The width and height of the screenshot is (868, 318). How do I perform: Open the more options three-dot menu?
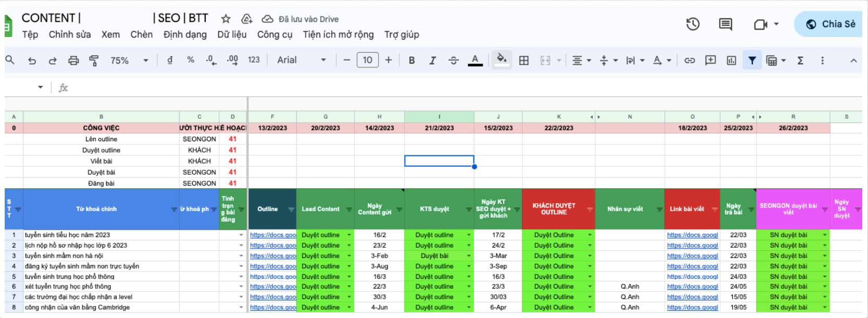click(x=822, y=60)
